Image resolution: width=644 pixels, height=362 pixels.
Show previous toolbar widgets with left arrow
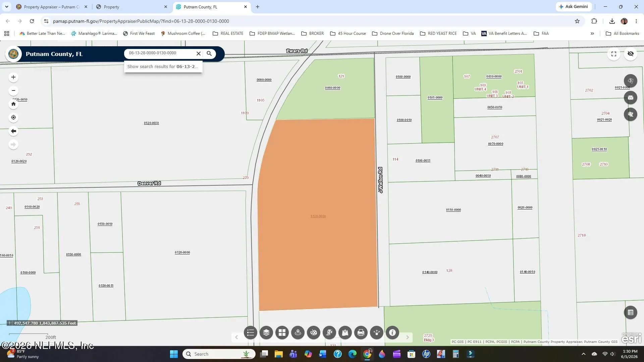click(236, 337)
